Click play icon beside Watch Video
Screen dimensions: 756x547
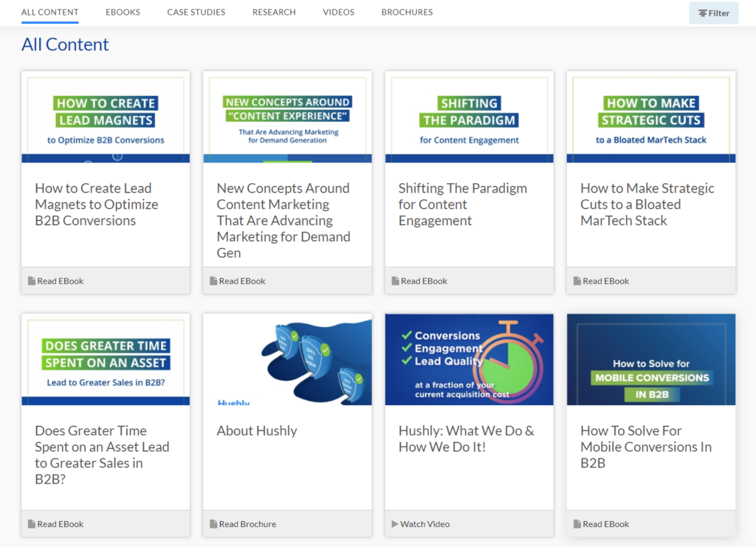tap(395, 524)
